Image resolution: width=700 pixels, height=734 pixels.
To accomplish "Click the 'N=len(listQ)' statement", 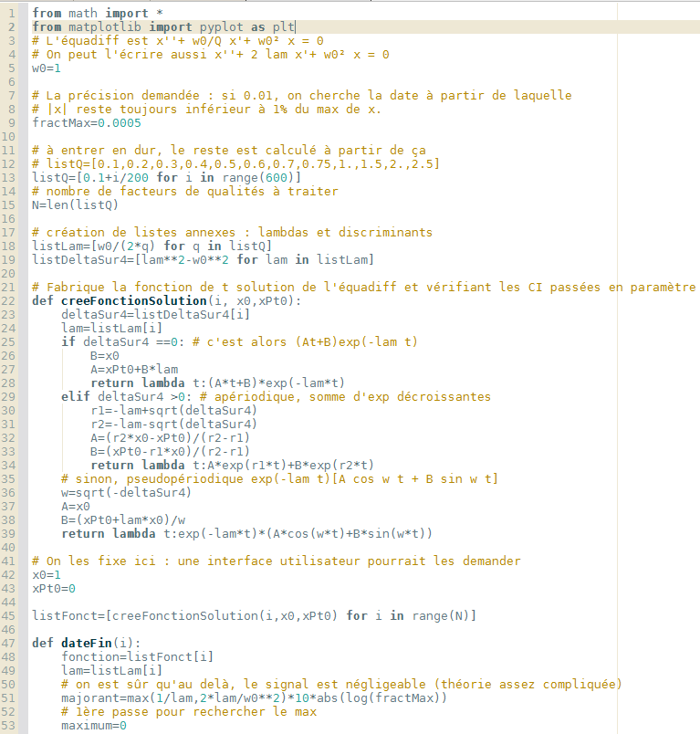I will coord(75,205).
